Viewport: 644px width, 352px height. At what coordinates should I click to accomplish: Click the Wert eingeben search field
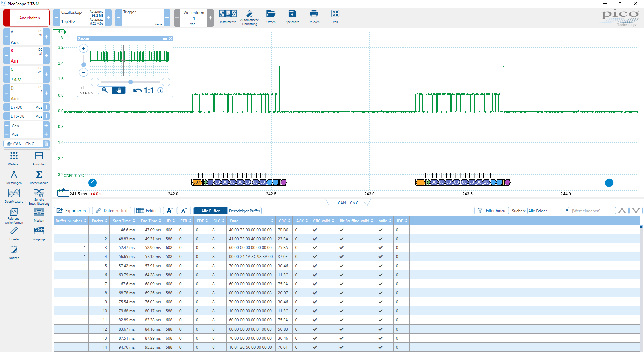point(592,211)
